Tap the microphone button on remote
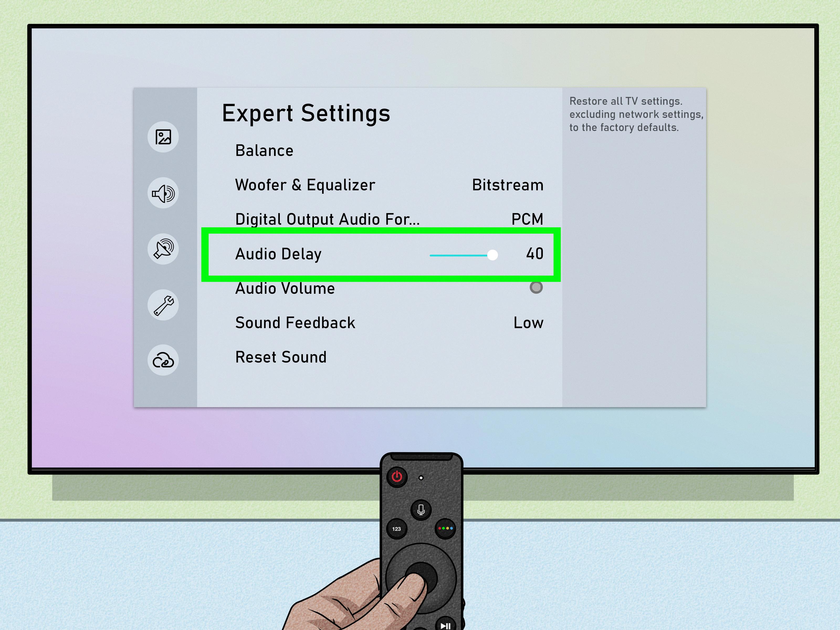 421,510
